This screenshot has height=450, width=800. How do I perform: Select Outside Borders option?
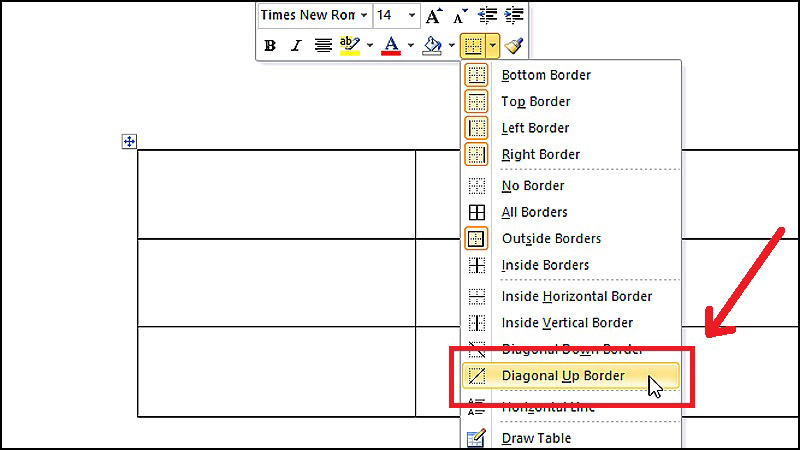tap(571, 239)
